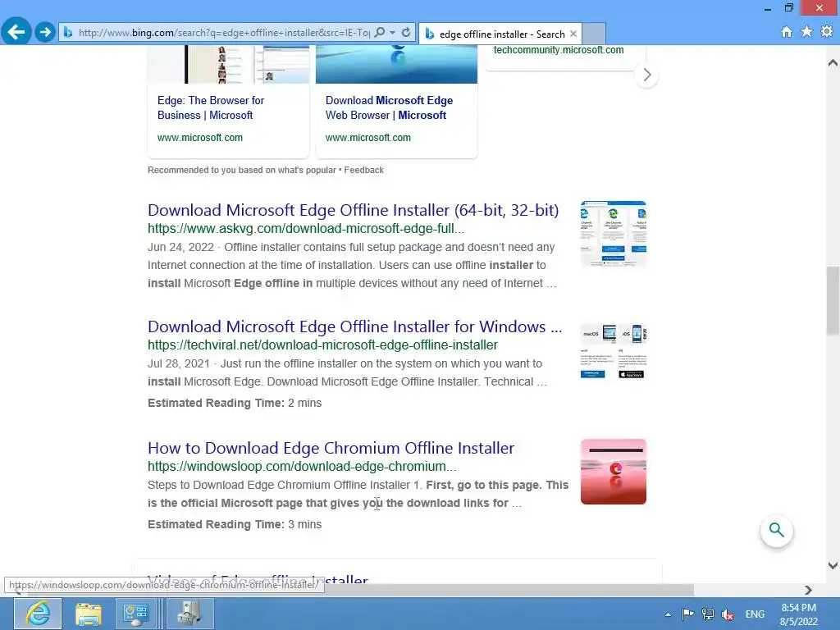Image resolution: width=840 pixels, height=630 pixels.
Task: Open 'Download Microsoft Edge Web Browser' card
Action: [x=389, y=107]
